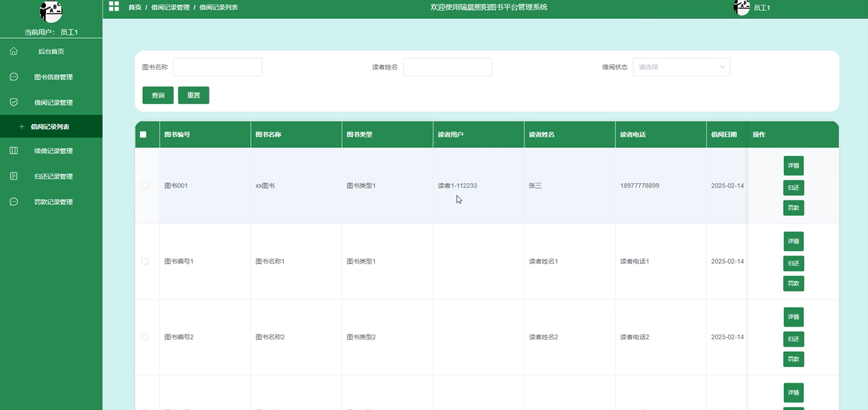Expand 图书信息管理 menu
This screenshot has width=868, height=410.
(x=51, y=77)
